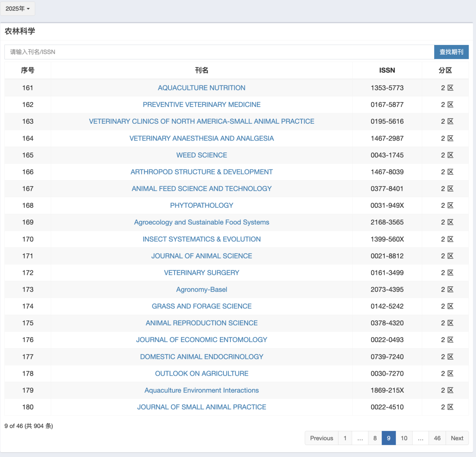Click the 分区 column header
The height and width of the screenshot is (457, 476).
[445, 70]
